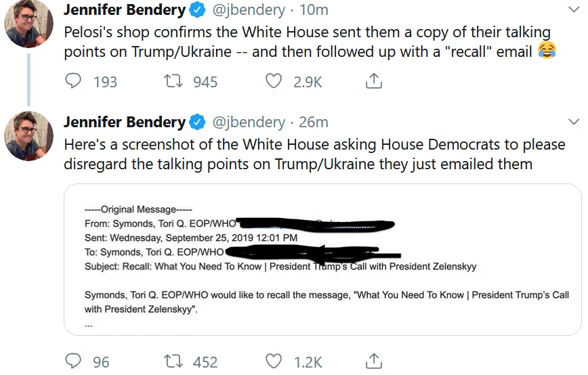
Task: Open the top tweet's caret menu
Action: tap(573, 9)
